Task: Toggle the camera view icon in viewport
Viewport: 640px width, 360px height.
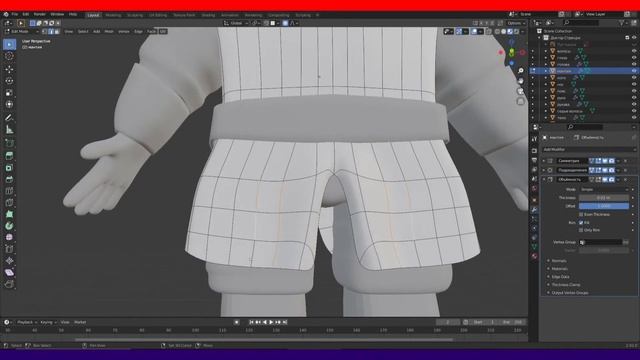Action: (521, 91)
